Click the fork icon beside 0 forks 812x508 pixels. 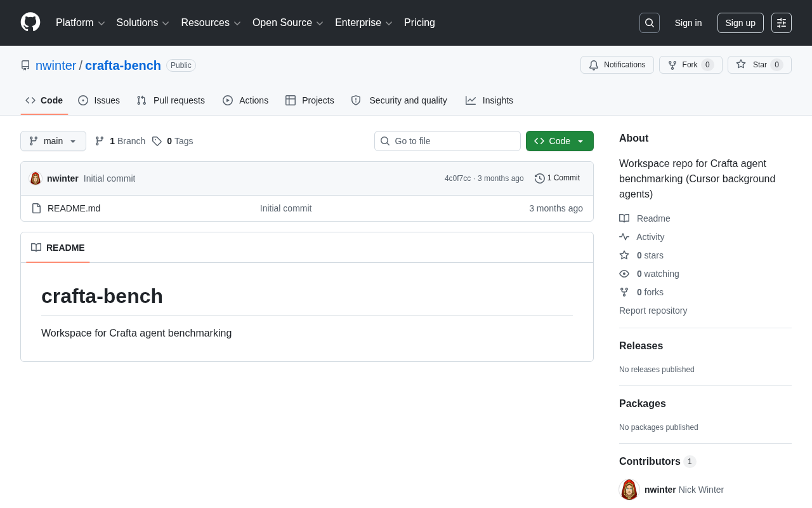pos(624,292)
